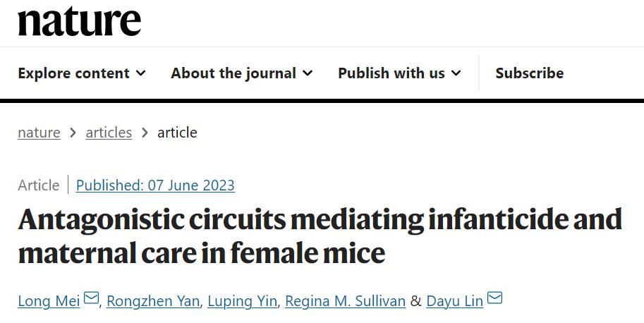
Task: Select author Rongzhen Yan
Action: pyautogui.click(x=154, y=301)
